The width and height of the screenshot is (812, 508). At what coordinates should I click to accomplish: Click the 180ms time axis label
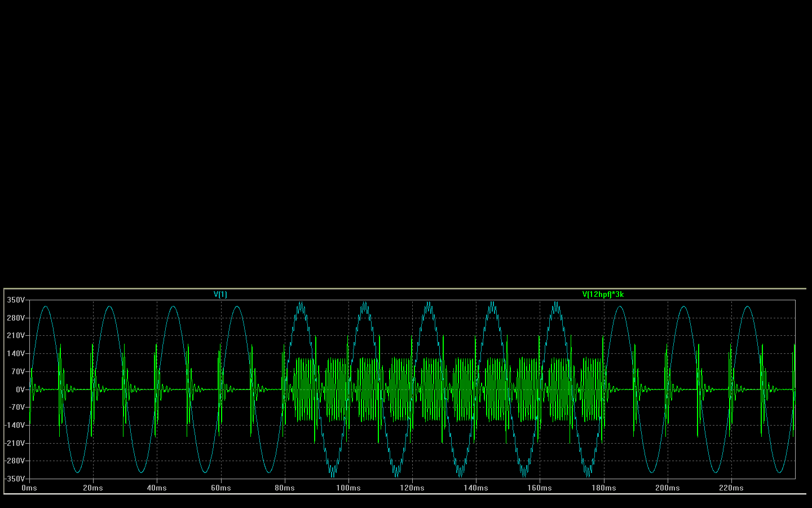[604, 488]
